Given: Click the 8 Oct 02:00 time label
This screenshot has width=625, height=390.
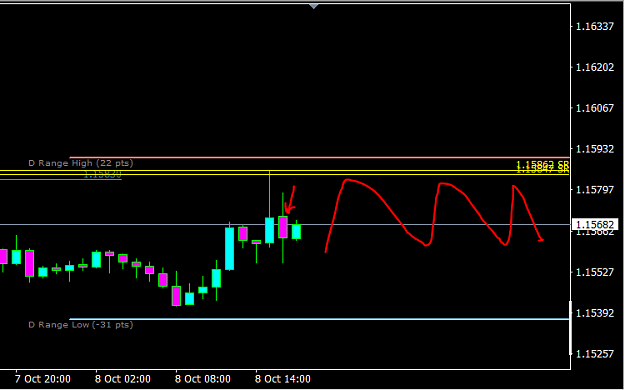Looking at the screenshot, I should pyautogui.click(x=123, y=379).
